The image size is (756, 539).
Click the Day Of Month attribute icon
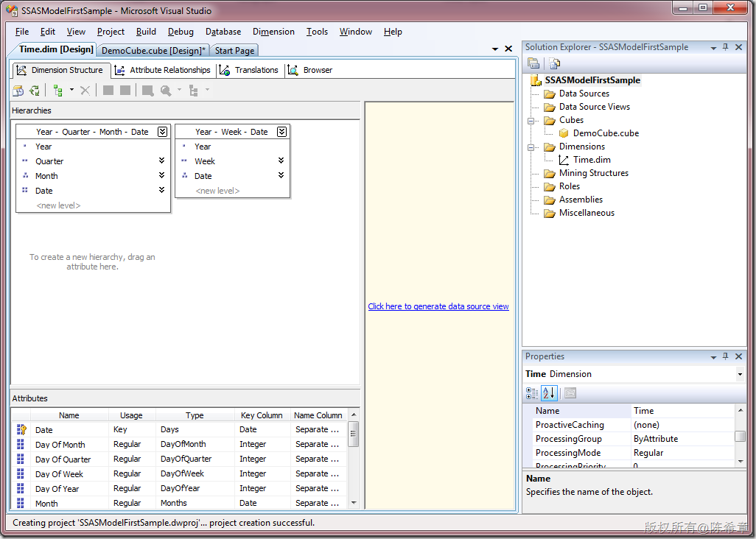pyautogui.click(x=21, y=444)
